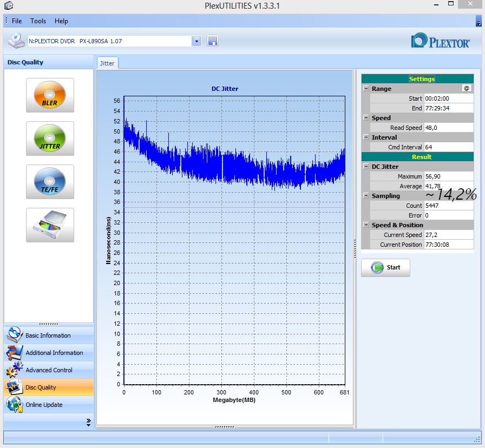Image resolution: width=485 pixels, height=448 pixels.
Task: Click the Result panel header
Action: pyautogui.click(x=417, y=157)
